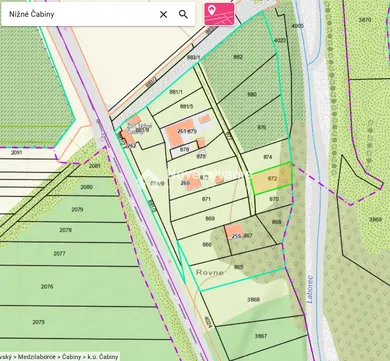Image resolution: width=390 pixels, height=361 pixels.
Task: Select parcel 880 on the map
Action: pos(252,94)
